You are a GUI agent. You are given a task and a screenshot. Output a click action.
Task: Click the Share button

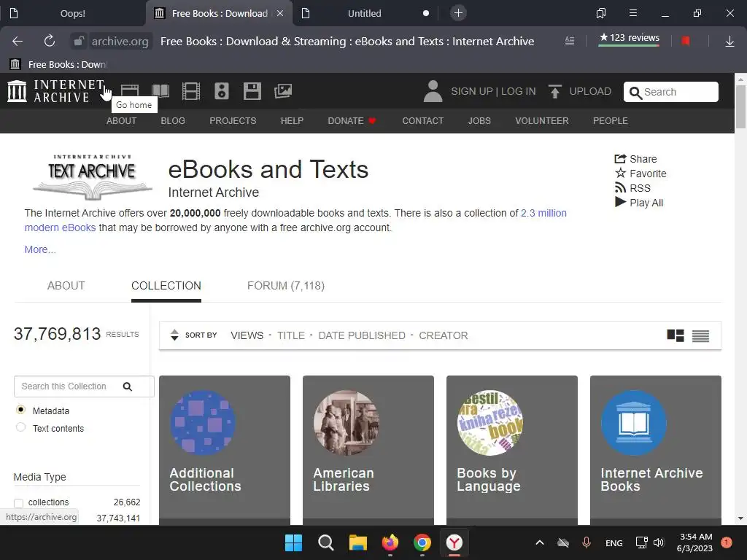[x=635, y=159]
